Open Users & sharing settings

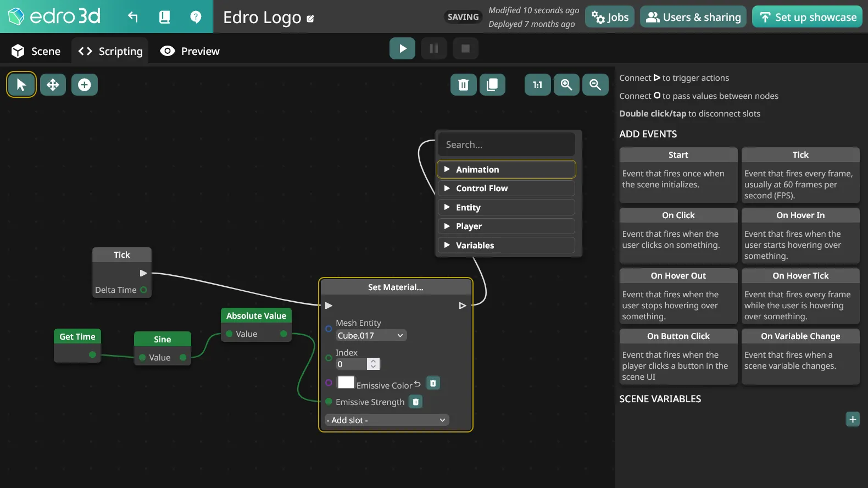click(693, 17)
